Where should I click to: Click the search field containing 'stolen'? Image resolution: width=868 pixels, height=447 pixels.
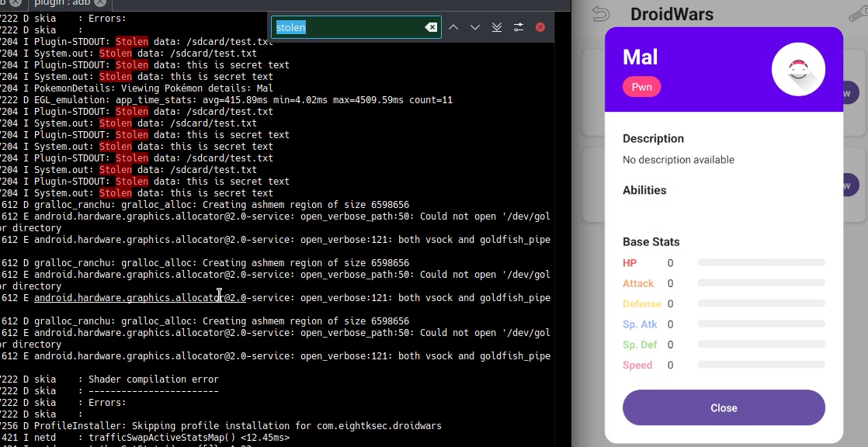tap(348, 27)
